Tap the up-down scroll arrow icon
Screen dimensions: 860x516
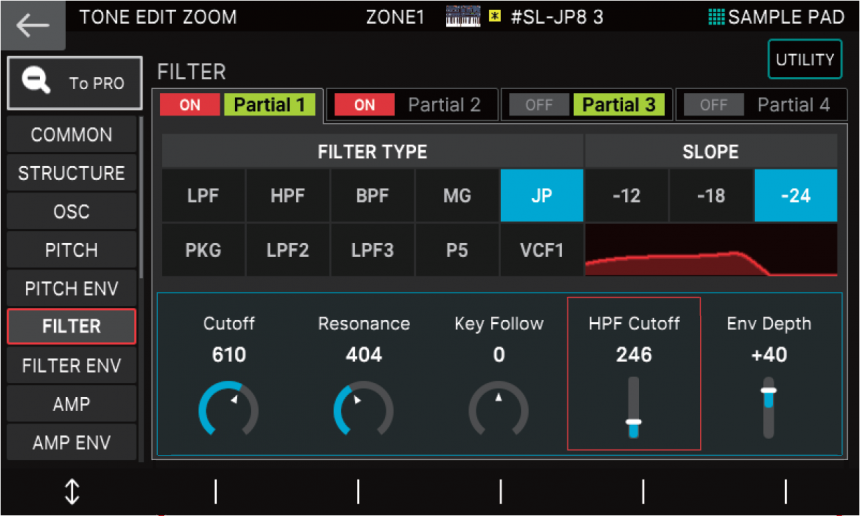point(72,491)
